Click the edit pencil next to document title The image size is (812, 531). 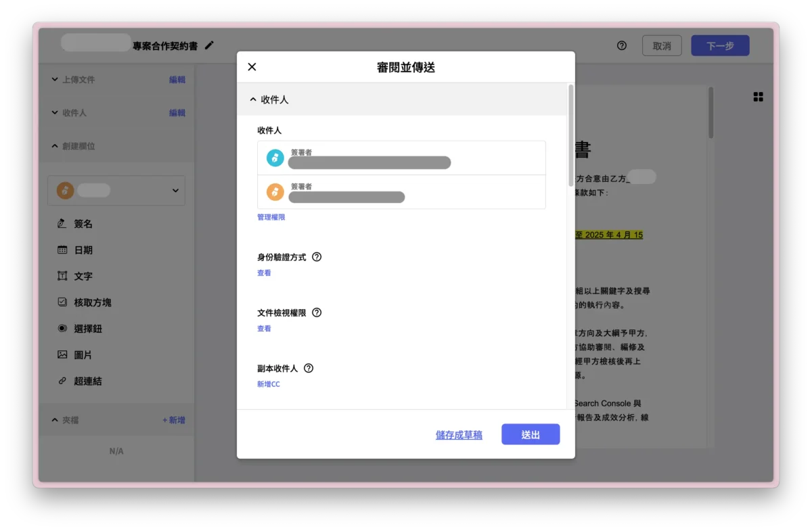[208, 45]
